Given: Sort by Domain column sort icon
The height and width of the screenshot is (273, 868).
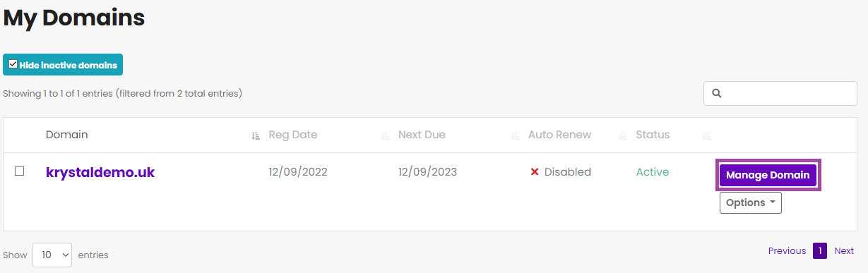Looking at the screenshot, I should [x=256, y=135].
